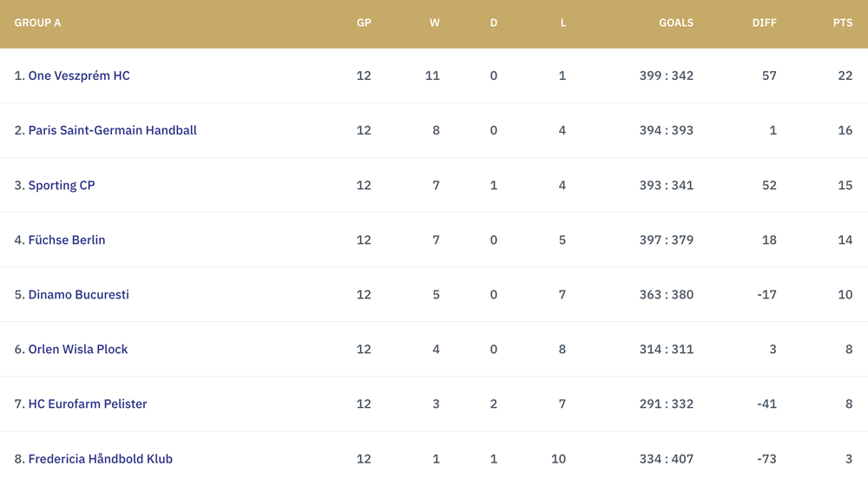This screenshot has width=868, height=479.
Task: Click Sporting CP's 393 : 341 goals cell
Action: click(667, 186)
